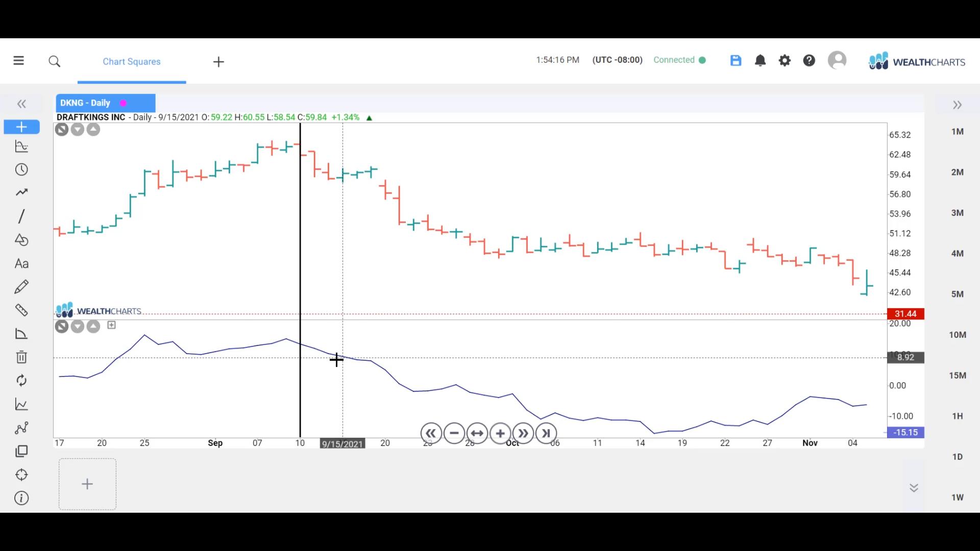The height and width of the screenshot is (551, 980).
Task: Collapse left toolbar with double chevron
Action: click(x=21, y=104)
